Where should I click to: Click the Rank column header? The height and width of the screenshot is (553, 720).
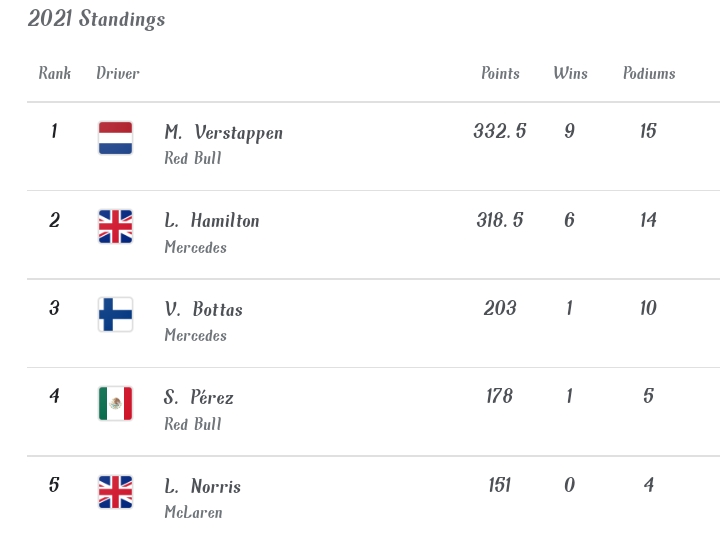point(55,73)
